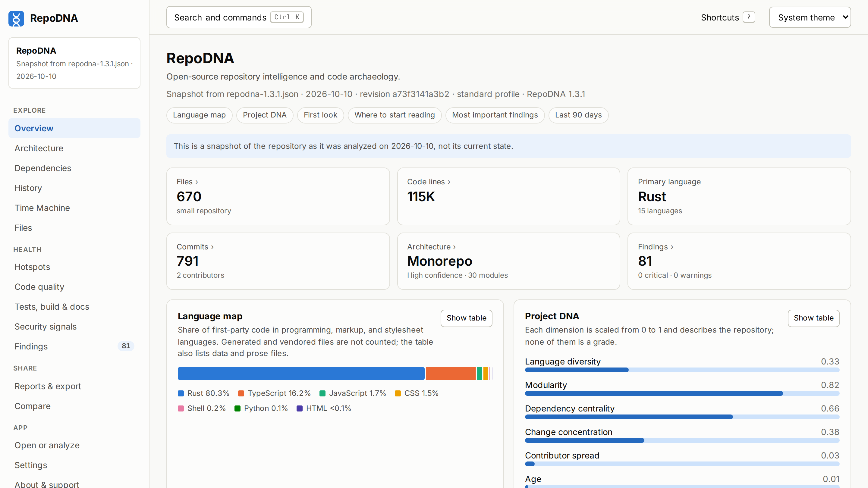Open the Commits 791 stat card

click(278, 261)
